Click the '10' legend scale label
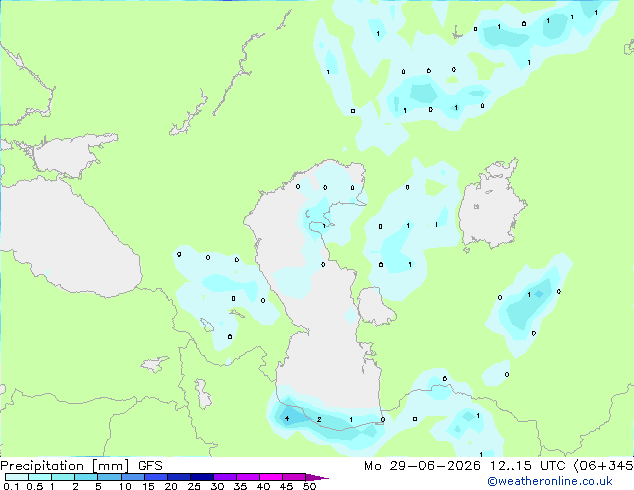 pyautogui.click(x=125, y=486)
